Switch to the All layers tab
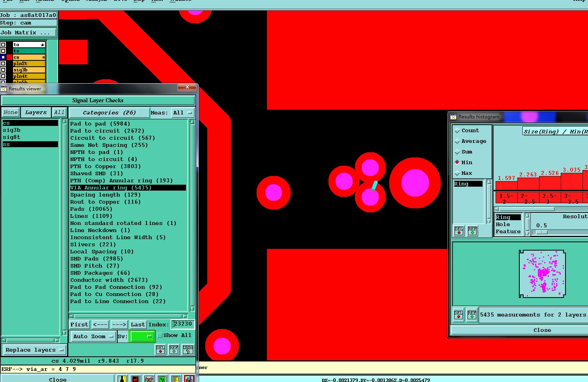The width and height of the screenshot is (588, 382). 59,112
